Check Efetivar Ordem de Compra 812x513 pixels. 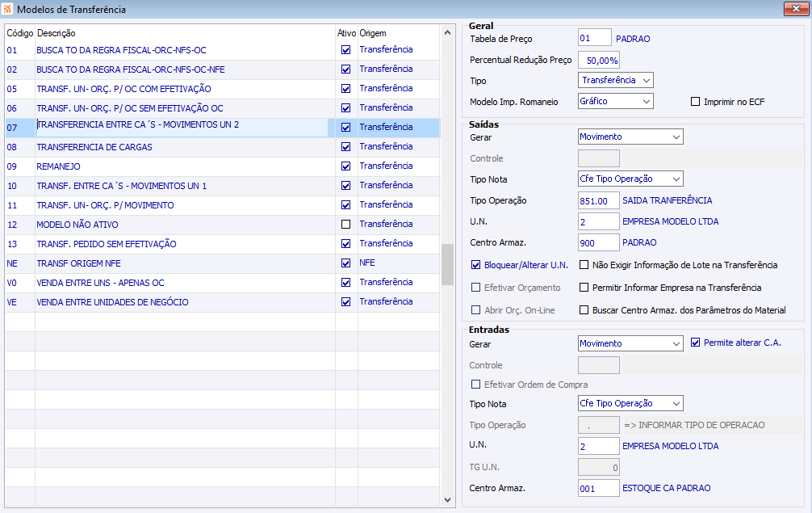476,385
